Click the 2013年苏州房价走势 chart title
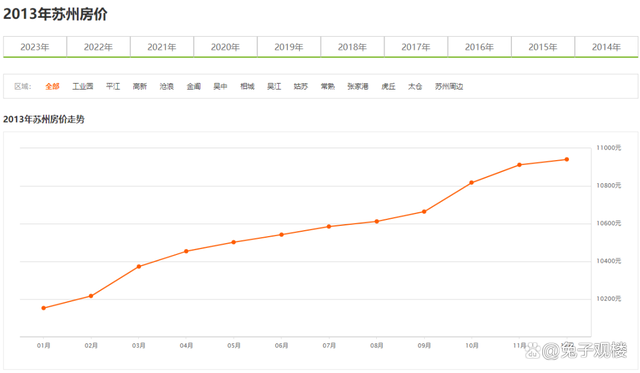This screenshot has width=640, height=373. coord(44,120)
